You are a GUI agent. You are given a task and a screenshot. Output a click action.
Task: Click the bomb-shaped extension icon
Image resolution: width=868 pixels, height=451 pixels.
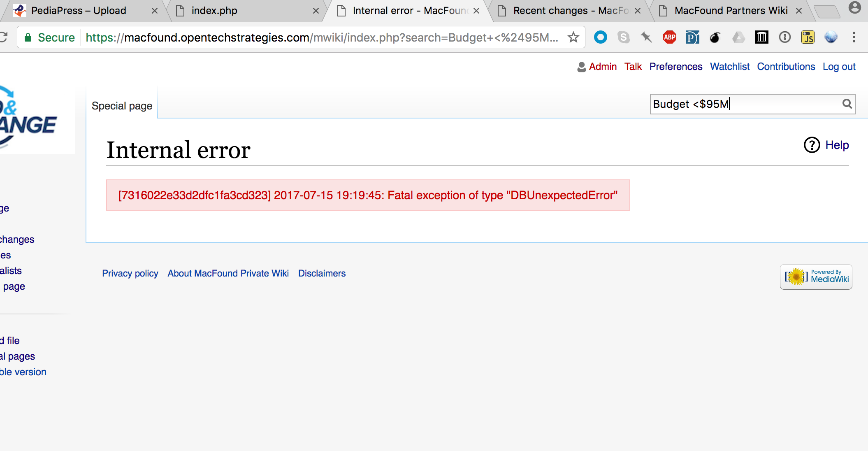[715, 37]
